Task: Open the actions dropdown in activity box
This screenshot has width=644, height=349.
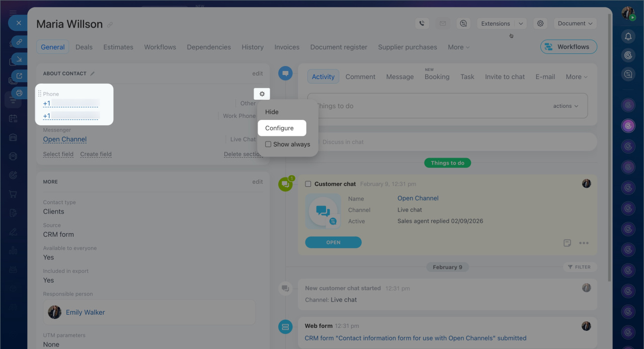Action: pos(566,106)
